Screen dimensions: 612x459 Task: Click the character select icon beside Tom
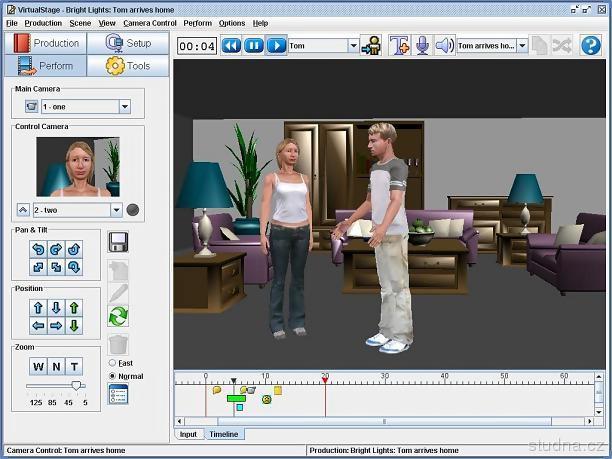pos(372,46)
